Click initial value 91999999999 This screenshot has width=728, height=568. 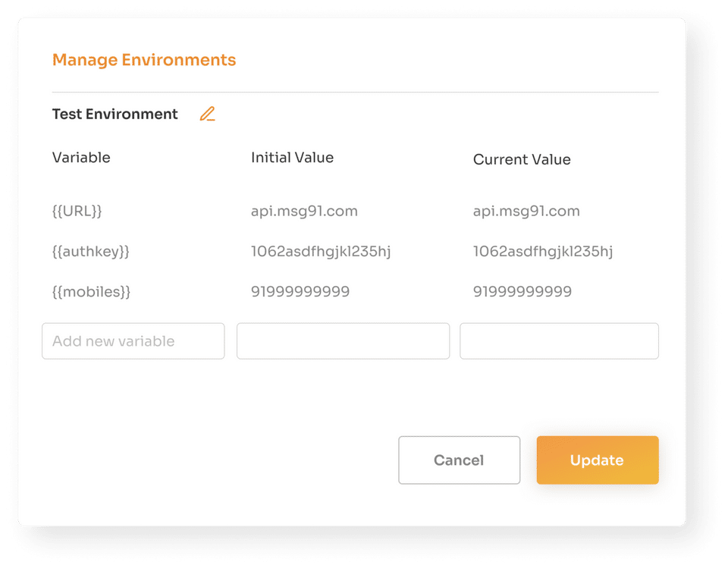coord(300,292)
